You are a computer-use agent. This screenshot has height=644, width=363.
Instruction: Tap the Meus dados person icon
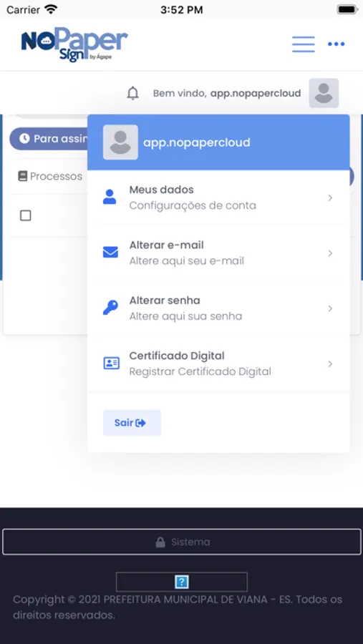click(x=110, y=197)
